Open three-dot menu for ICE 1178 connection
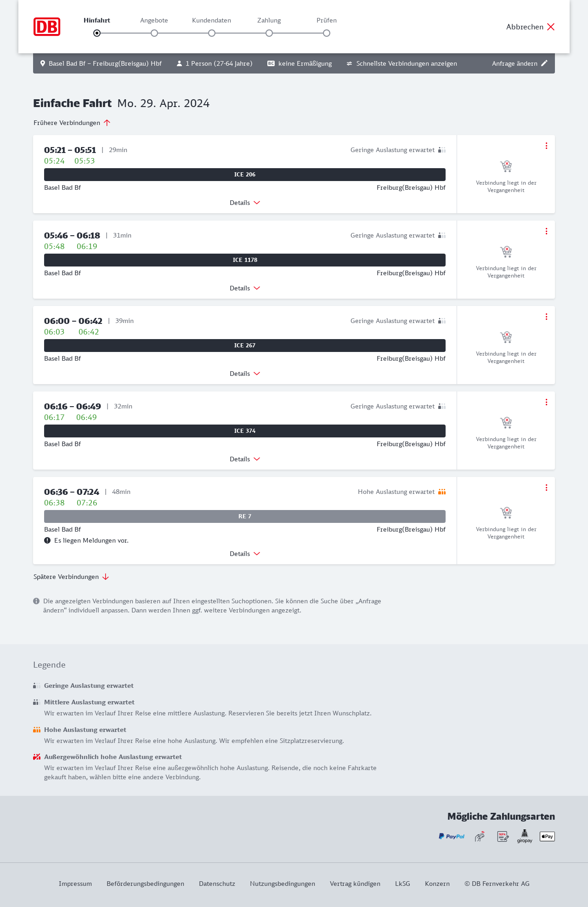Screen dimensions: 588x907 [x=546, y=231]
